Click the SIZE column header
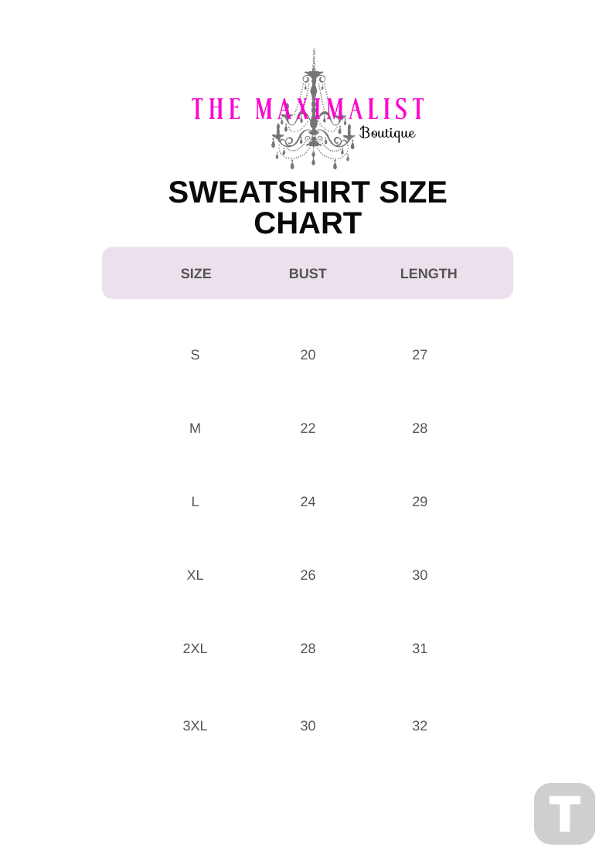This screenshot has width=616, height=868. pos(196,274)
